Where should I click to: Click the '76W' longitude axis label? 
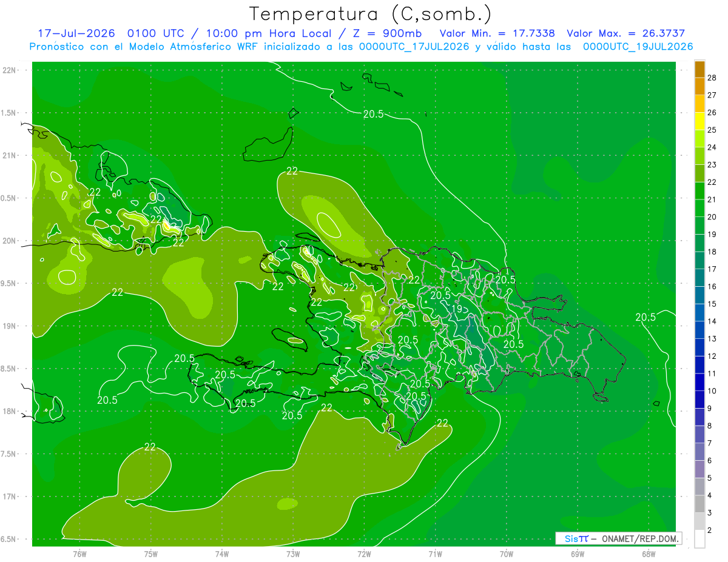(x=79, y=554)
